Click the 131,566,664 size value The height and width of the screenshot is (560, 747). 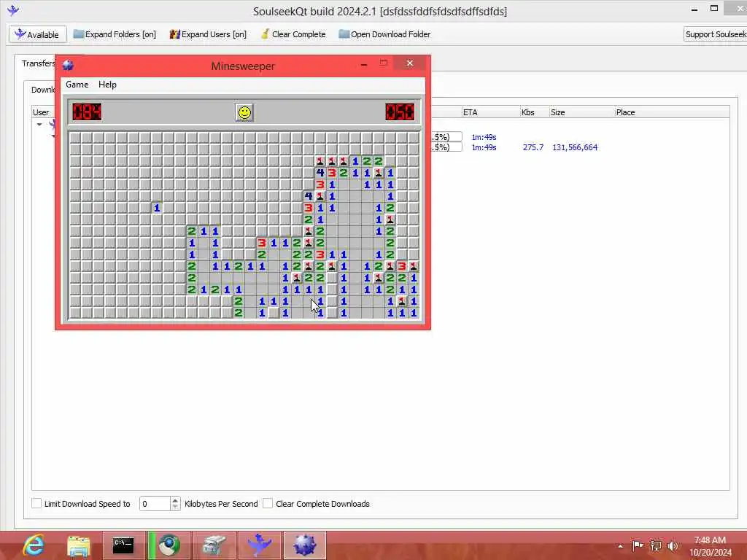[575, 147]
